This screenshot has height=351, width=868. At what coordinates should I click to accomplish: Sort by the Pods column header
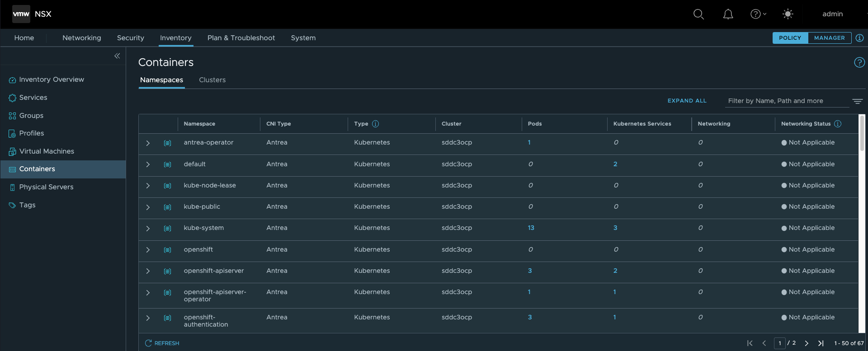tap(535, 124)
